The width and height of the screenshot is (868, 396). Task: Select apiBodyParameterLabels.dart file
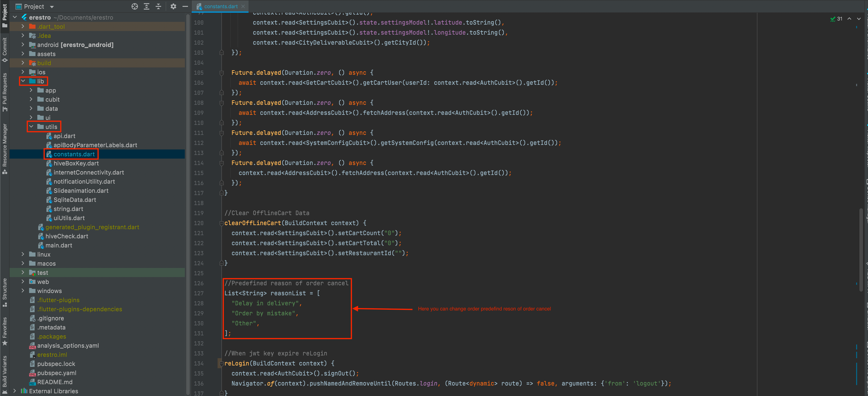pyautogui.click(x=95, y=145)
